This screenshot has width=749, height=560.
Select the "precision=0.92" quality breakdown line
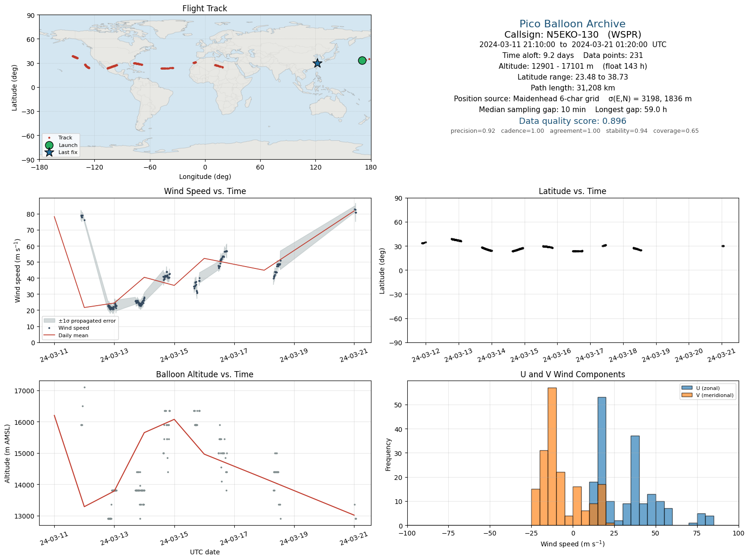click(x=575, y=131)
